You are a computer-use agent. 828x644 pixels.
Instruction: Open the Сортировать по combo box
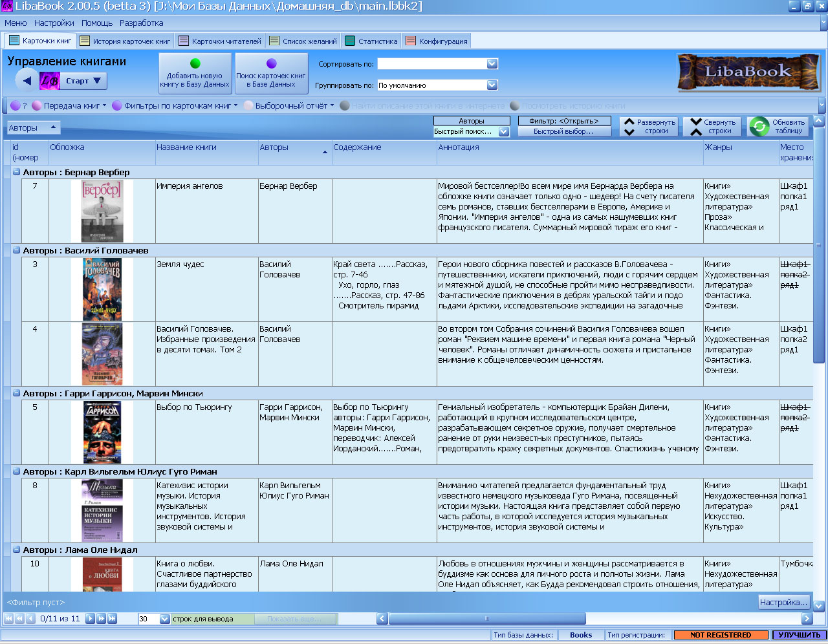point(437,64)
